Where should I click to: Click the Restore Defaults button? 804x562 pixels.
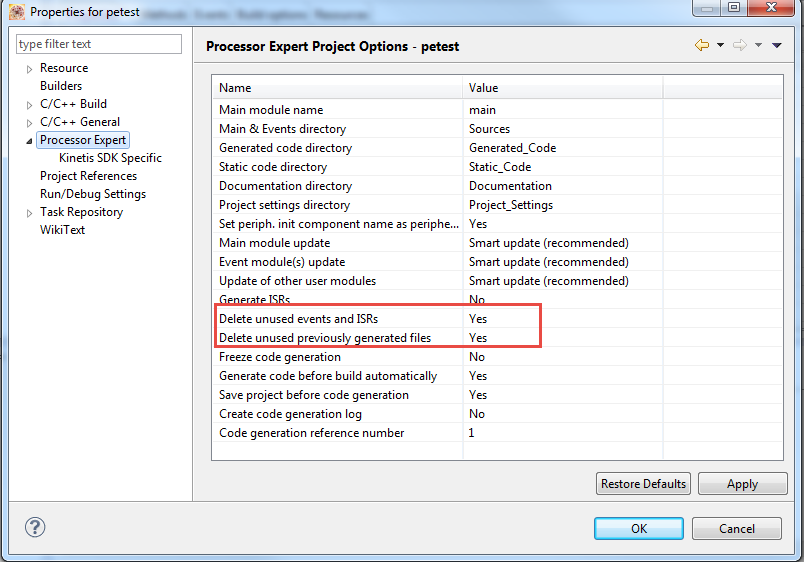643,484
